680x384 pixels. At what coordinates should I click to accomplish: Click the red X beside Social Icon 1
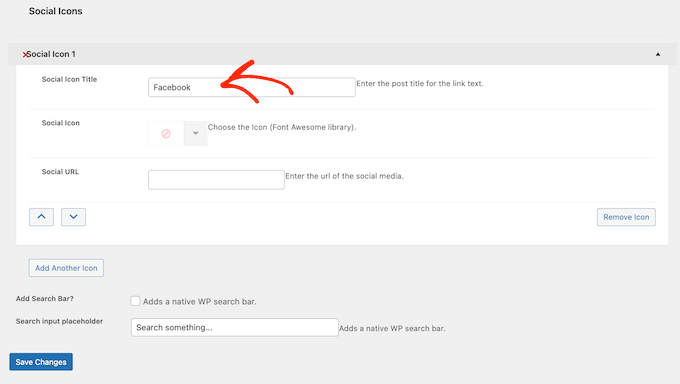[x=25, y=54]
